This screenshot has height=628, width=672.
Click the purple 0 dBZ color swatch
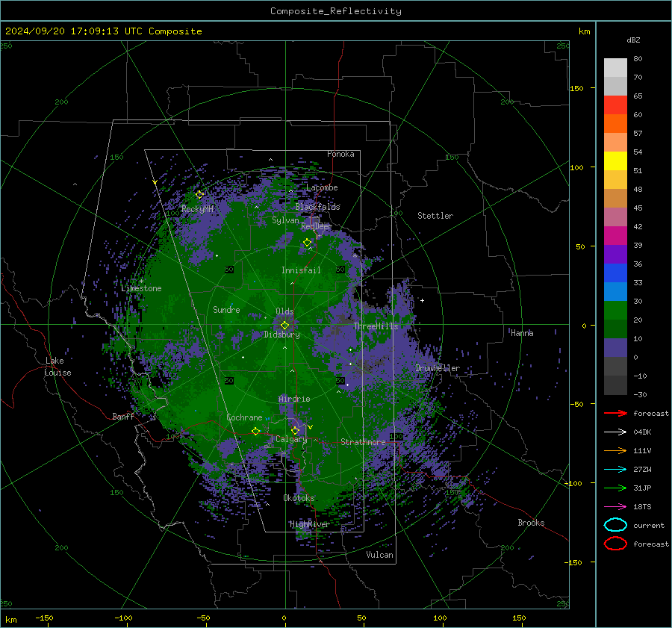point(615,347)
